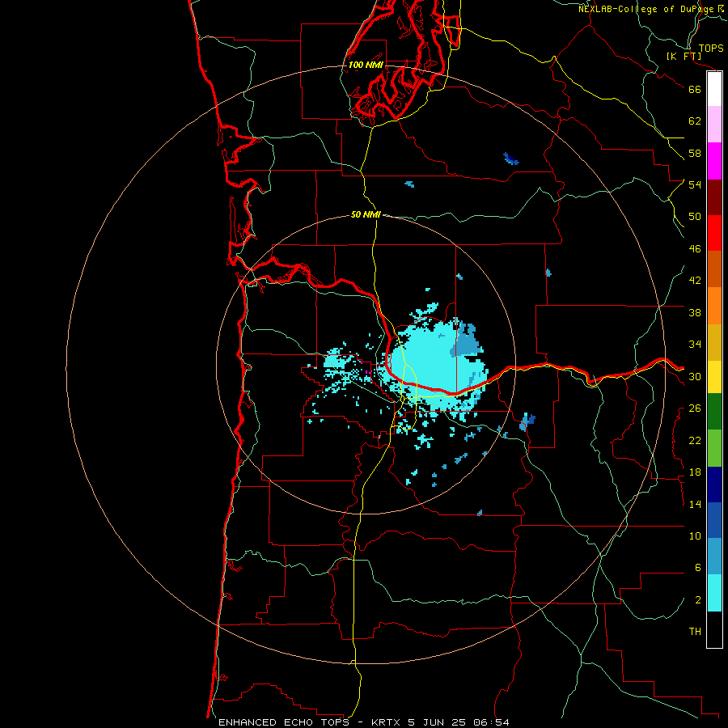Click the legend value 2
The height and width of the screenshot is (728, 728).
(698, 600)
